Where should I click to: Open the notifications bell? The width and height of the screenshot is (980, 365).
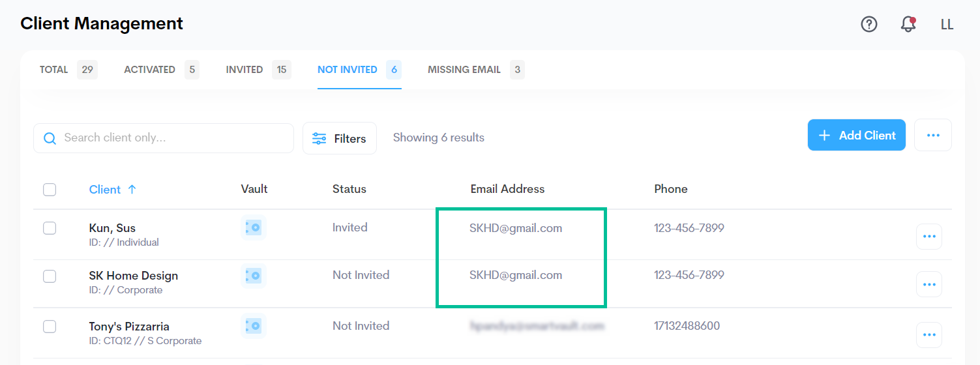click(x=908, y=24)
